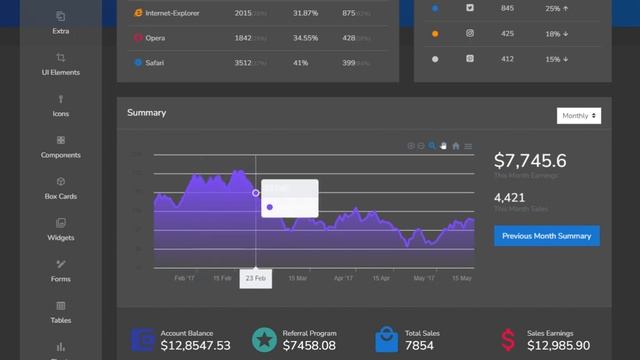This screenshot has height=360, width=640.
Task: Click the Summary heading
Action: (x=147, y=113)
